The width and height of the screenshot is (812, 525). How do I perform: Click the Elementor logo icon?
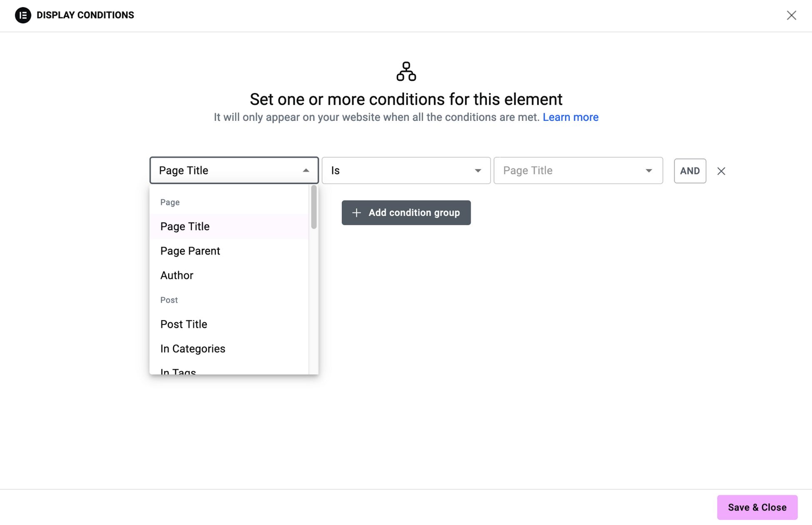(x=23, y=15)
